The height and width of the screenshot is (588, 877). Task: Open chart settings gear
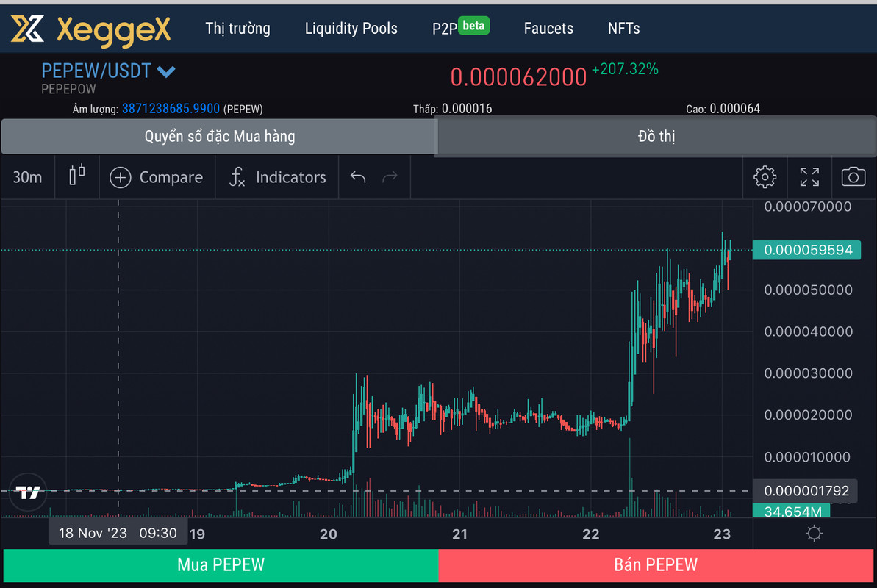(765, 177)
